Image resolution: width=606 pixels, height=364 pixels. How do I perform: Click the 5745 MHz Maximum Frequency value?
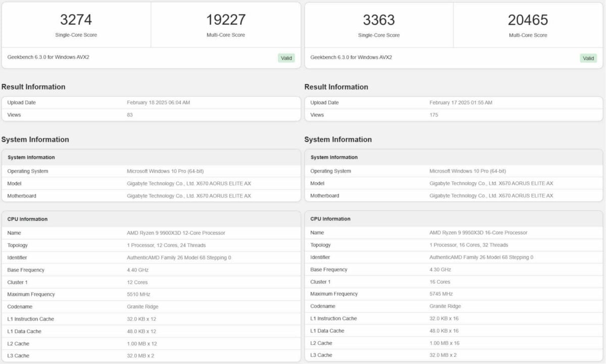point(444,294)
